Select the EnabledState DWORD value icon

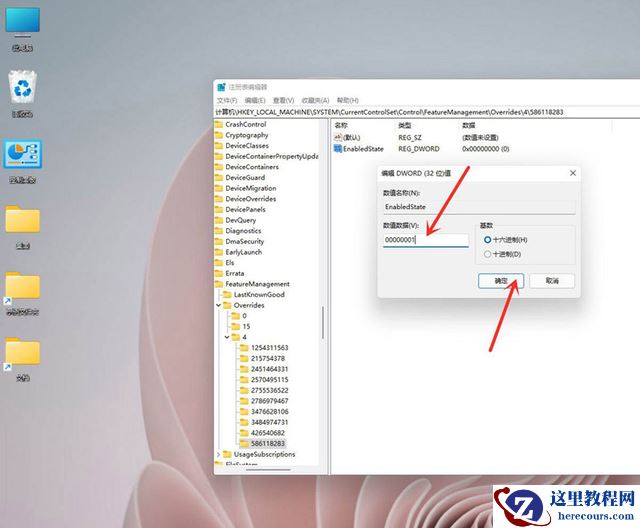[338, 149]
